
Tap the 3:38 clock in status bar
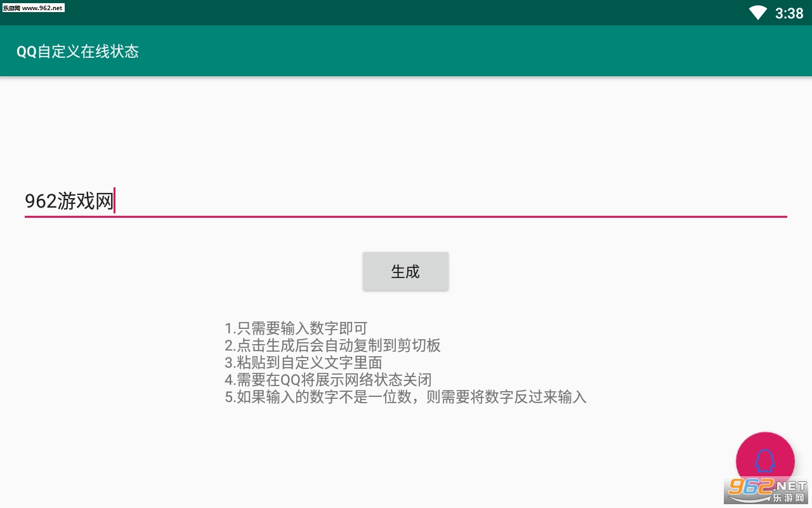[789, 13]
